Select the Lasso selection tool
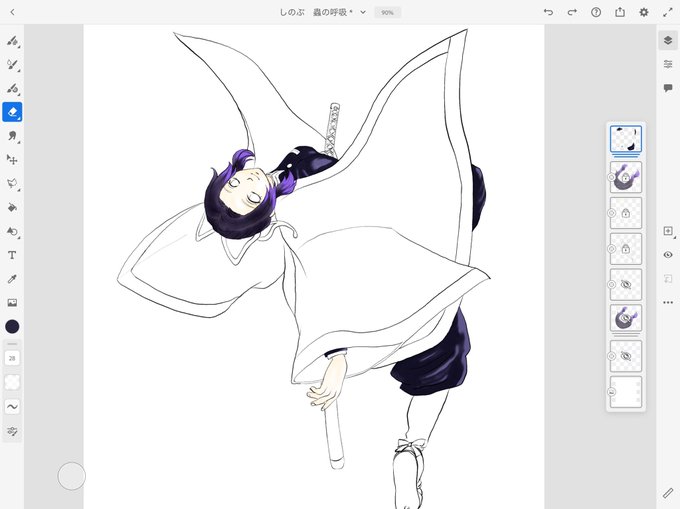 (12, 183)
